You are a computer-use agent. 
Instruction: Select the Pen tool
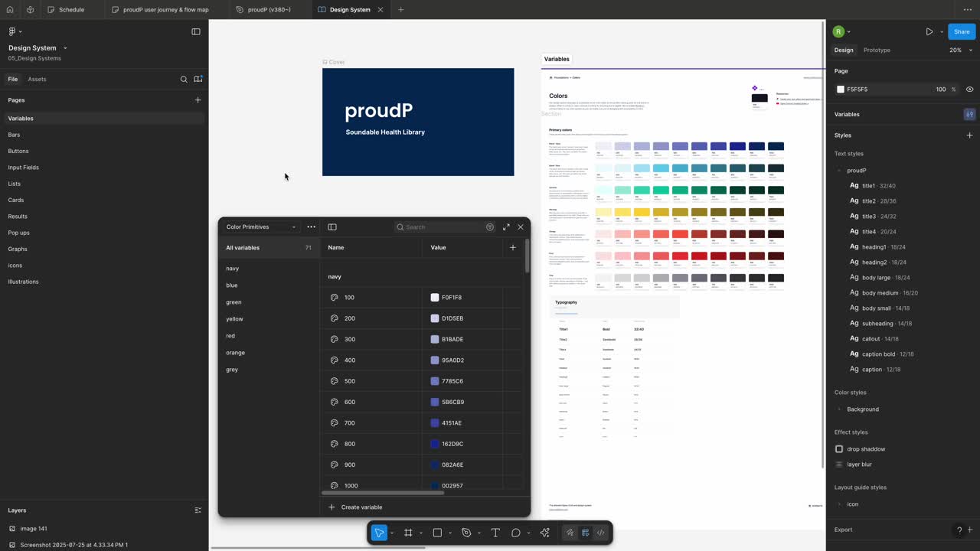click(466, 533)
